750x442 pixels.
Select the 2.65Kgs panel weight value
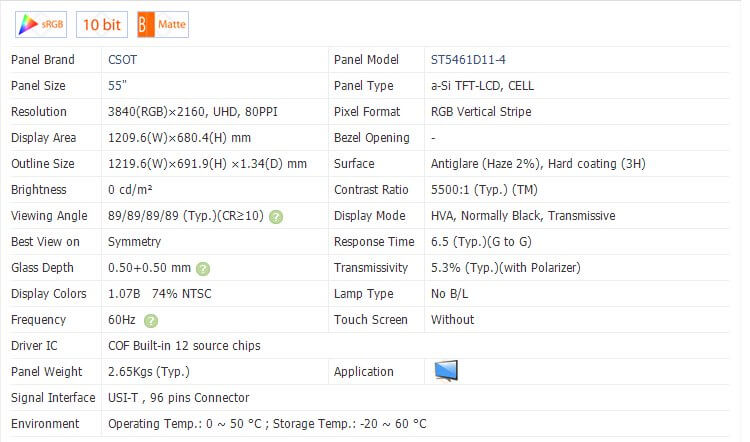[x=149, y=372]
